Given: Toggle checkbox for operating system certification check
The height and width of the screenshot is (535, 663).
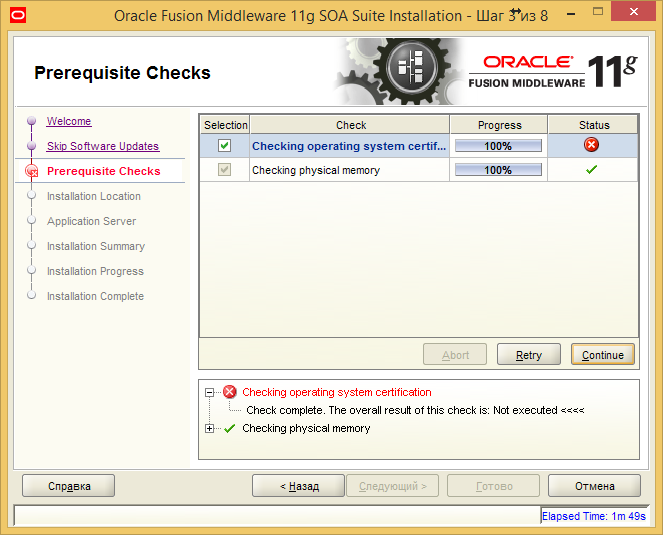Looking at the screenshot, I should (225, 145).
